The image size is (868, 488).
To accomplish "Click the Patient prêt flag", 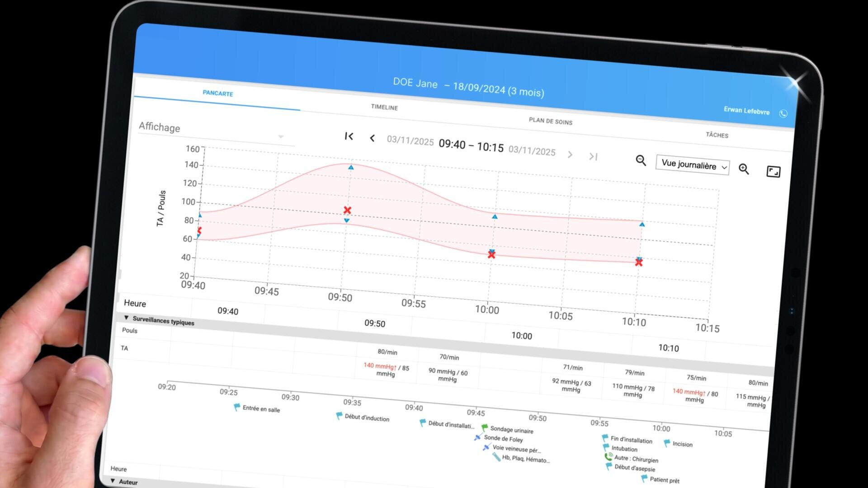I will click(x=644, y=479).
